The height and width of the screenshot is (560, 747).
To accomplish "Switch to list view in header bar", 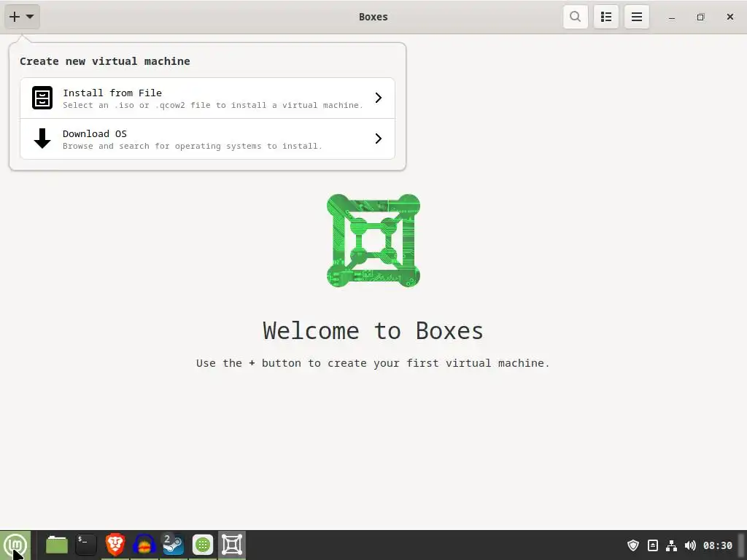I will point(606,17).
